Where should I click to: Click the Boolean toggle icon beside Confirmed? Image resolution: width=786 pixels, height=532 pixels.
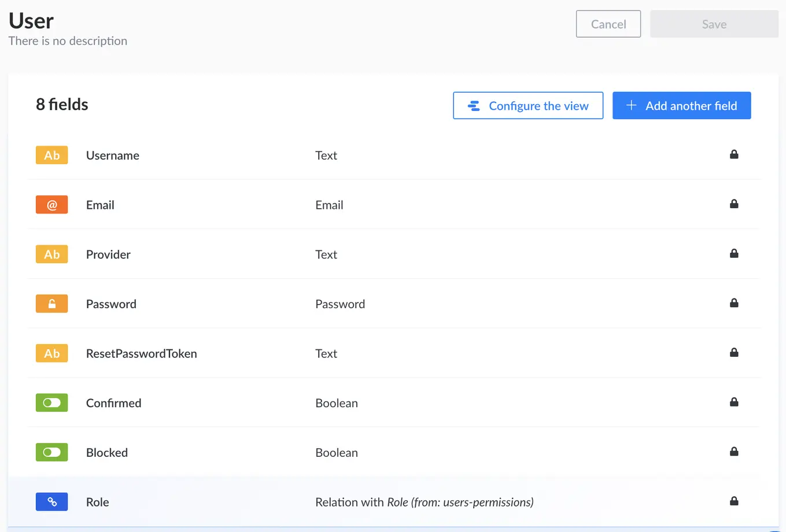point(51,402)
